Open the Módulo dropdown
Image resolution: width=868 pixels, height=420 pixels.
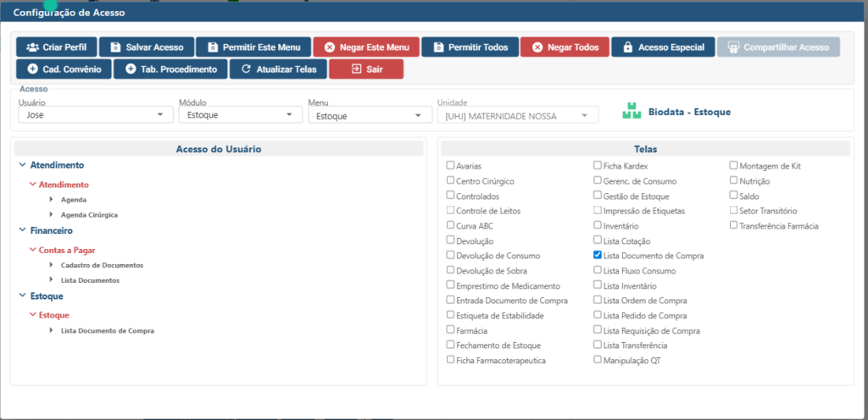click(239, 115)
